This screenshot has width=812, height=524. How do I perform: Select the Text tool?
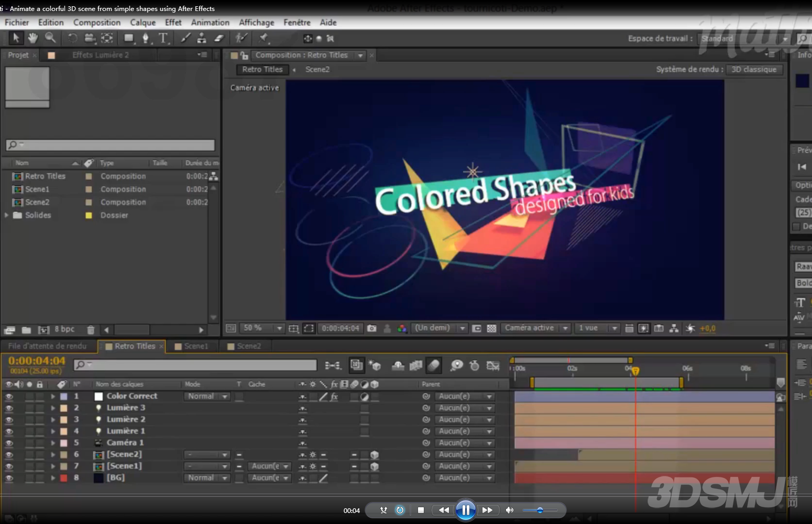(x=163, y=38)
